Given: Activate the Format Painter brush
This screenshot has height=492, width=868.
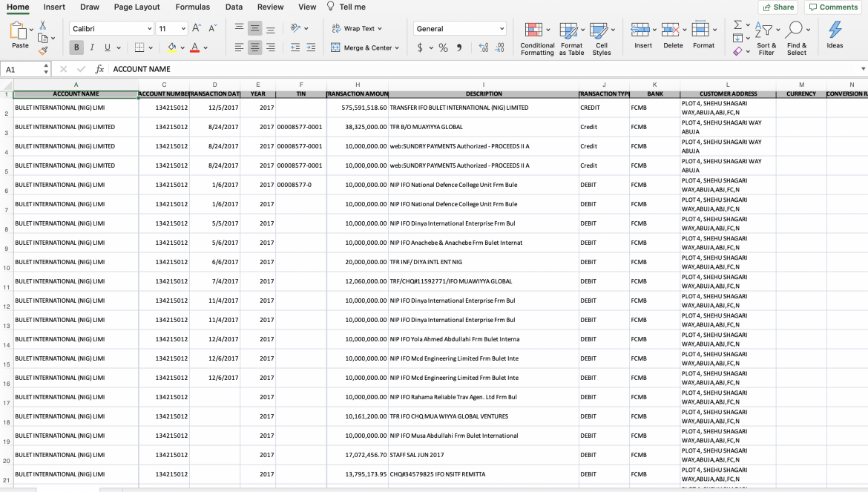Looking at the screenshot, I should [x=42, y=51].
